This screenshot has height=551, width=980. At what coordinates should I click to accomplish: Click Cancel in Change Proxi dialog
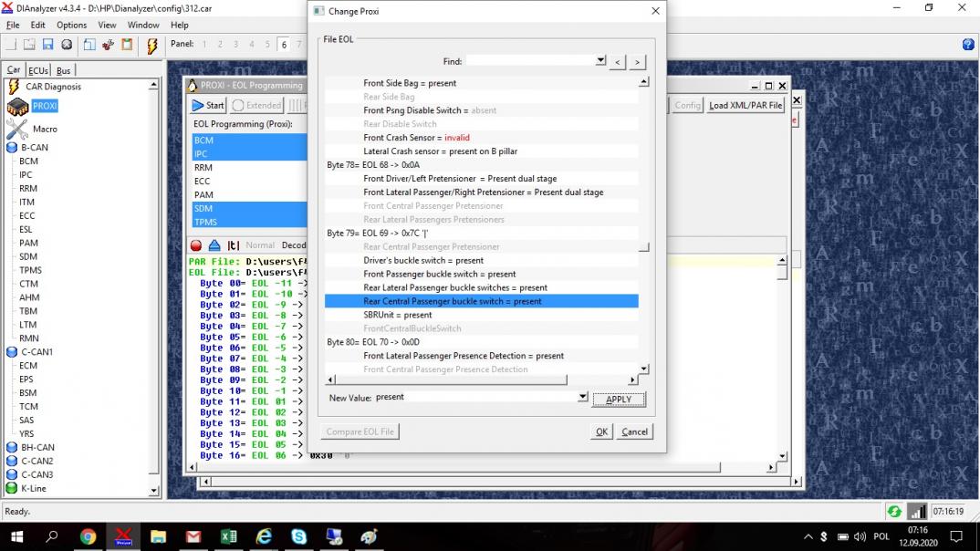pos(634,431)
